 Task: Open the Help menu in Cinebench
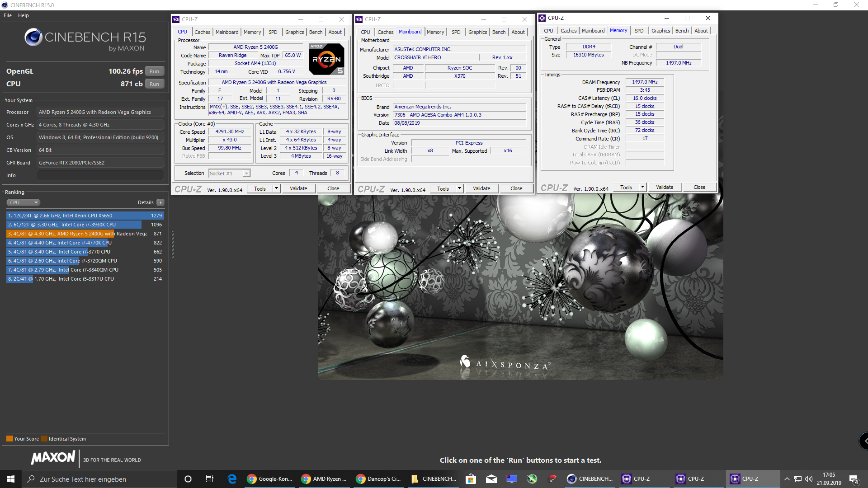24,15
